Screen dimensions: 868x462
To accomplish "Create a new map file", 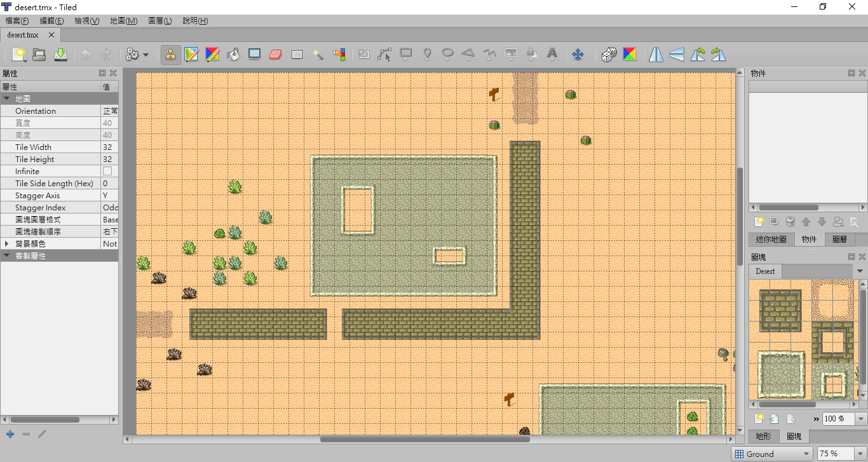I will pyautogui.click(x=19, y=55).
